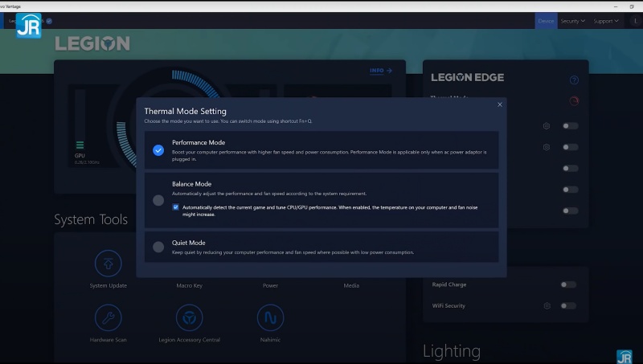This screenshot has height=364, width=643.
Task: Click the Media label in System Tools
Action: click(x=351, y=286)
